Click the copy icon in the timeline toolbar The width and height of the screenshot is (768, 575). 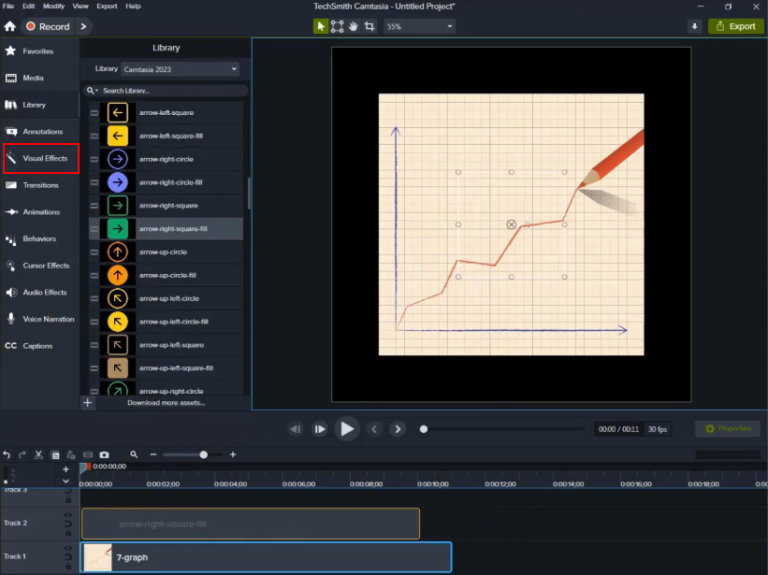55,455
